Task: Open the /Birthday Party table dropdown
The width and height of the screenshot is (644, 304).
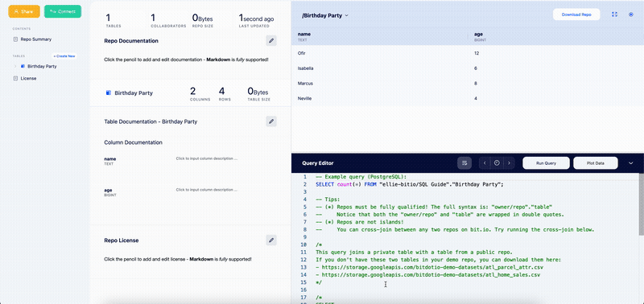Action: pos(325,15)
